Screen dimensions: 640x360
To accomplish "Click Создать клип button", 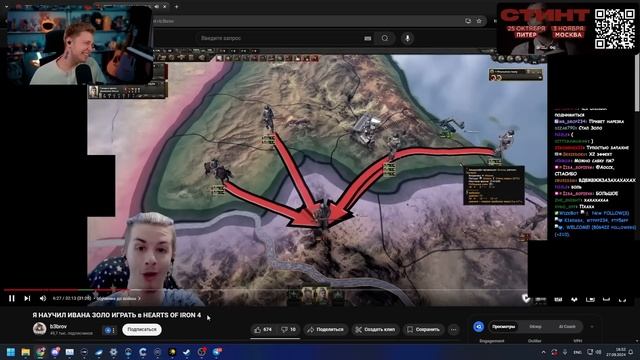I will (376, 329).
